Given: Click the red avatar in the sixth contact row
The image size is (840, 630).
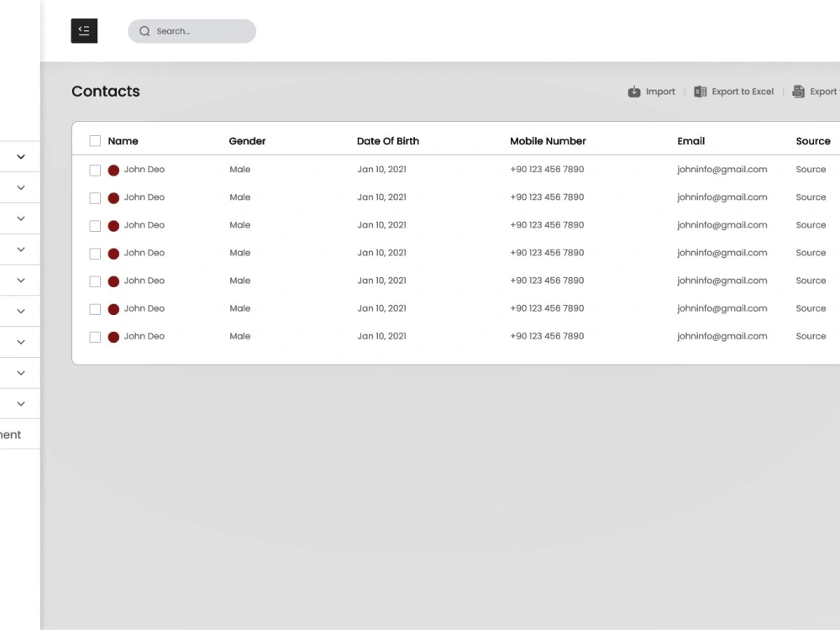Looking at the screenshot, I should click(113, 310).
